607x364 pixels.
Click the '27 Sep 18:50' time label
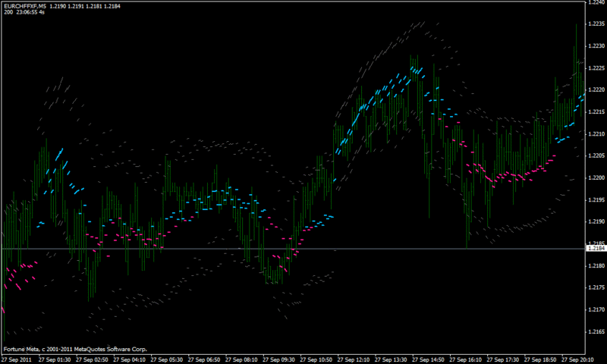pos(540,359)
